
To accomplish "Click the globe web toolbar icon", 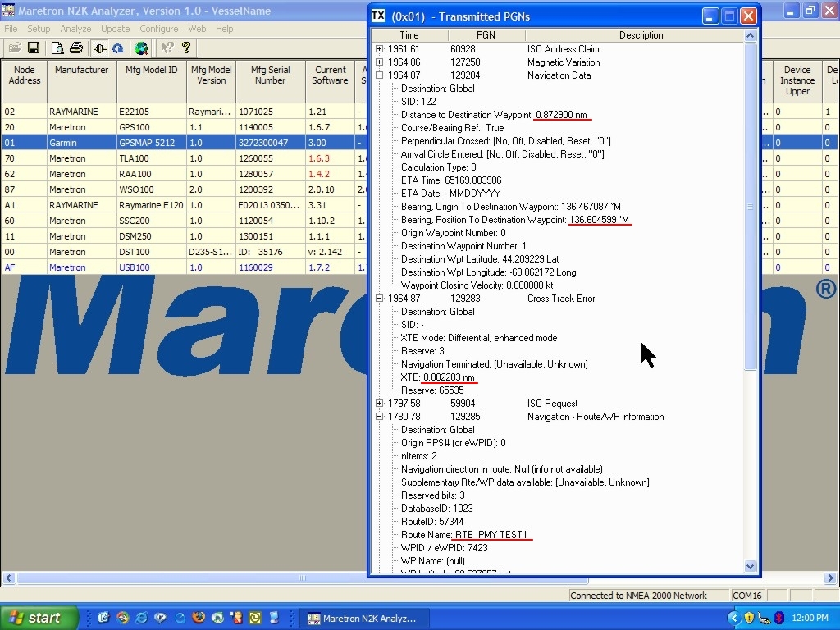I will click(x=141, y=48).
